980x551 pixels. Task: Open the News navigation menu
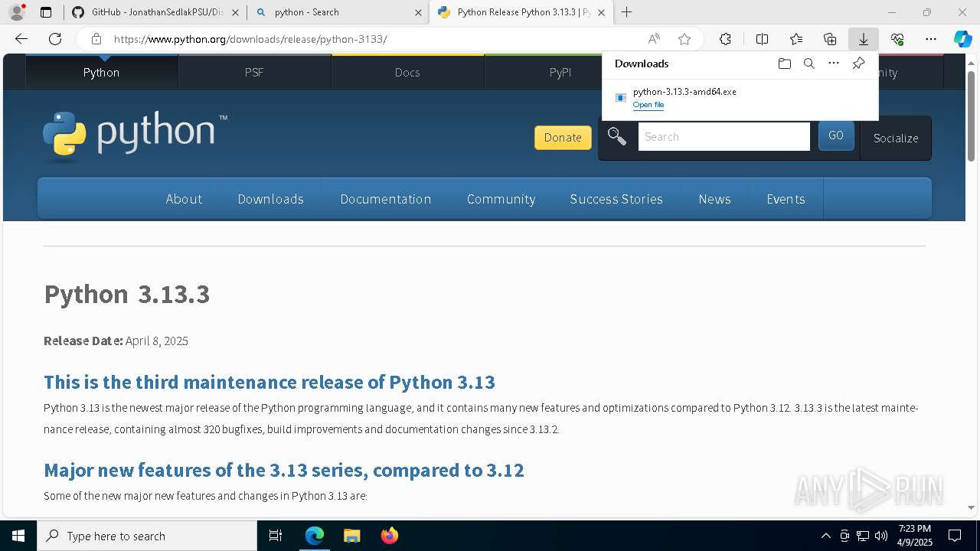[714, 199]
